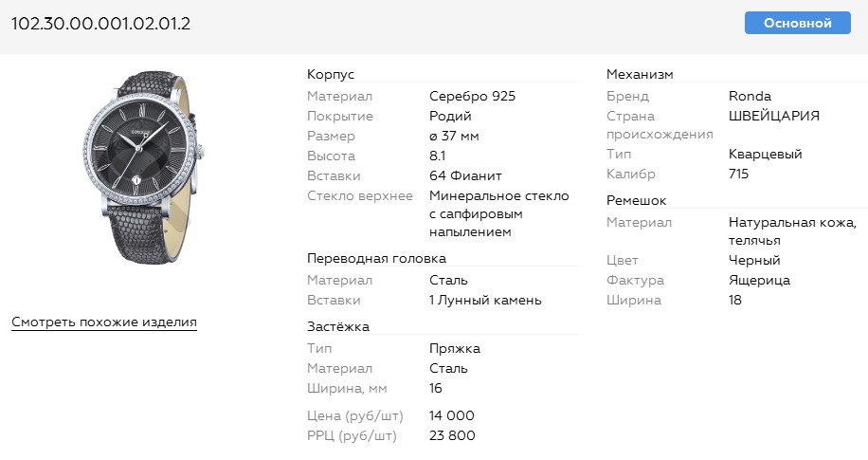Click the 1 Лунный камень value

point(485,301)
